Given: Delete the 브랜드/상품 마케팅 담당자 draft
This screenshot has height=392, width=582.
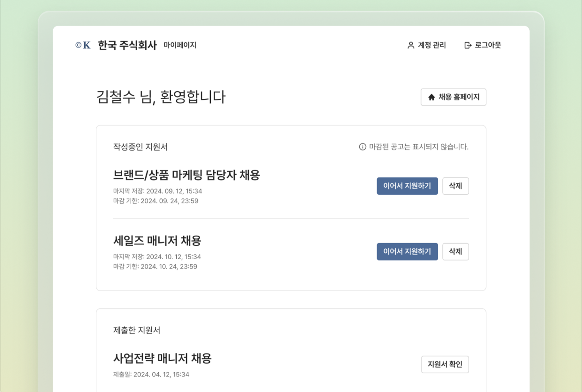Looking at the screenshot, I should [x=455, y=186].
